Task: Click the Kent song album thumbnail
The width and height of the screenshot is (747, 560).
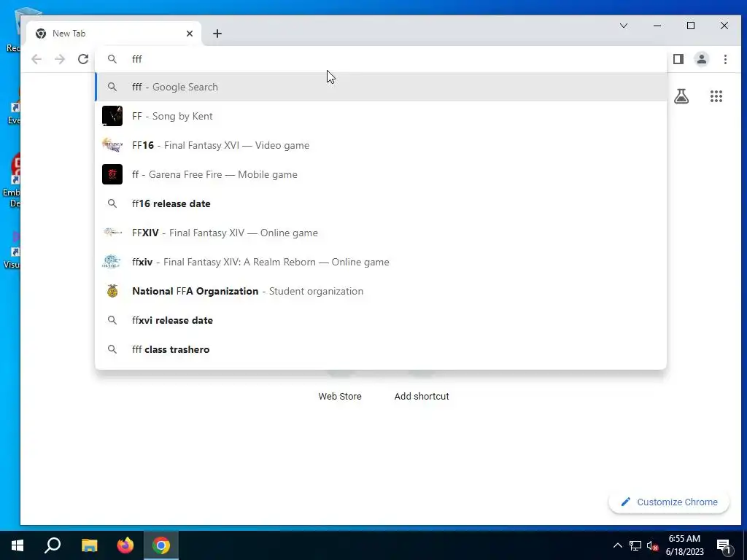Action: (112, 116)
